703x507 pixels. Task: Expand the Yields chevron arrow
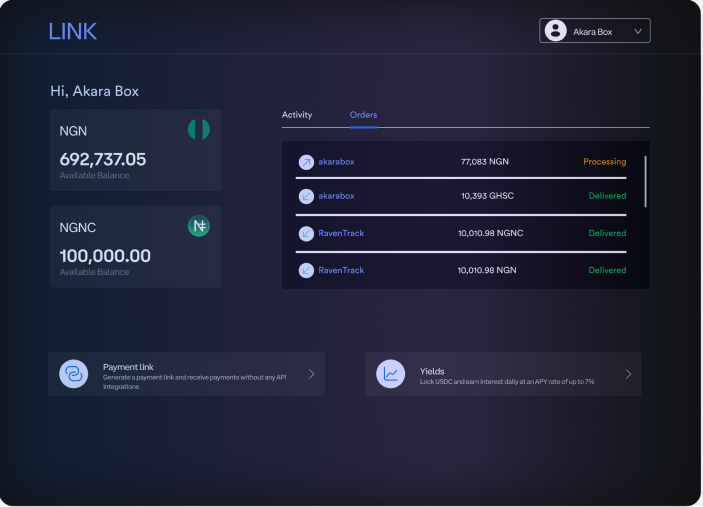click(628, 374)
